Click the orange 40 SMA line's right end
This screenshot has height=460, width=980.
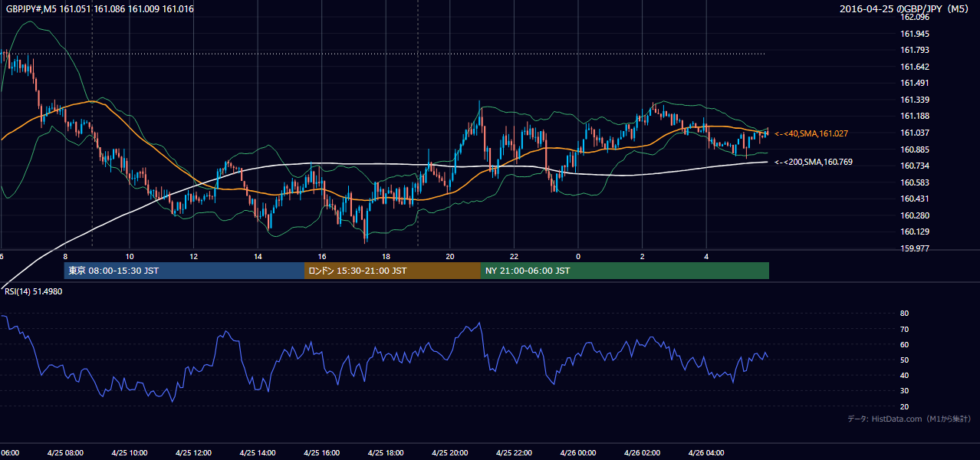[767, 132]
